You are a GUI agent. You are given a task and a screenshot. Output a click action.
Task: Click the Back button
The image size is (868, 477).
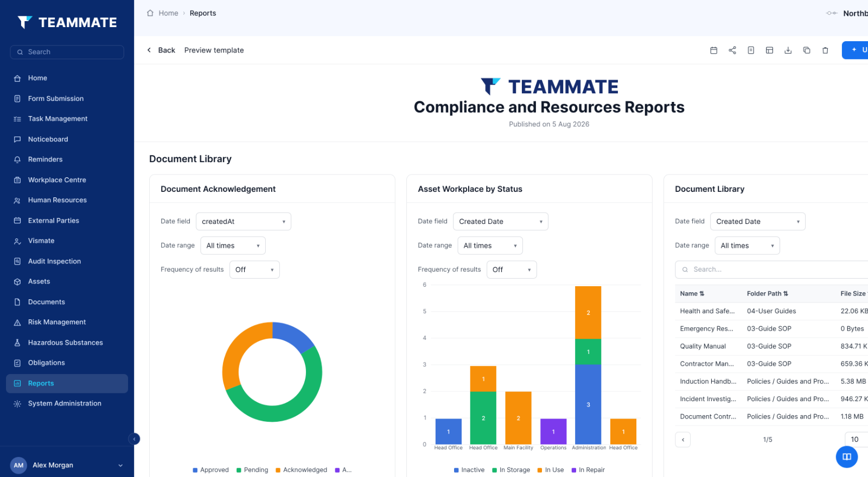coord(161,50)
